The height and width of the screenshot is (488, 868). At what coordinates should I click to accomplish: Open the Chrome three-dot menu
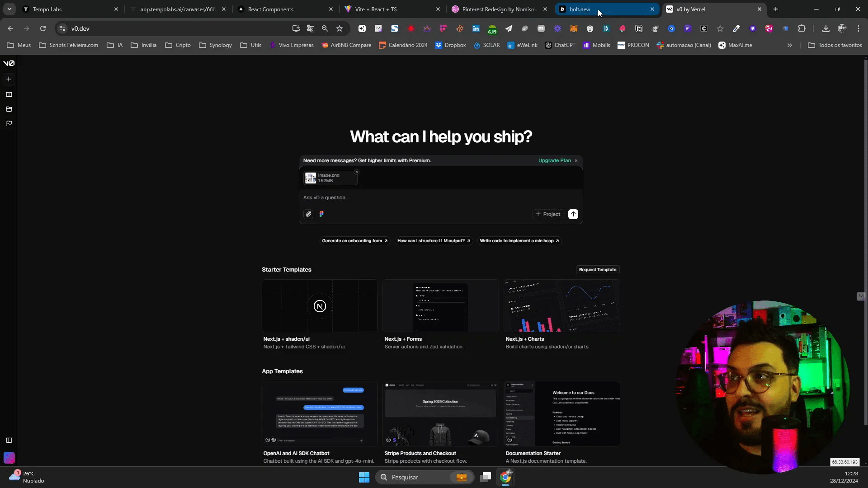(x=859, y=28)
